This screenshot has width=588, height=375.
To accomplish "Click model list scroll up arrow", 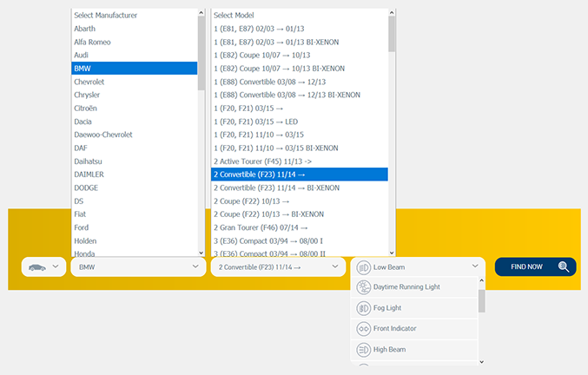I will click(x=392, y=13).
